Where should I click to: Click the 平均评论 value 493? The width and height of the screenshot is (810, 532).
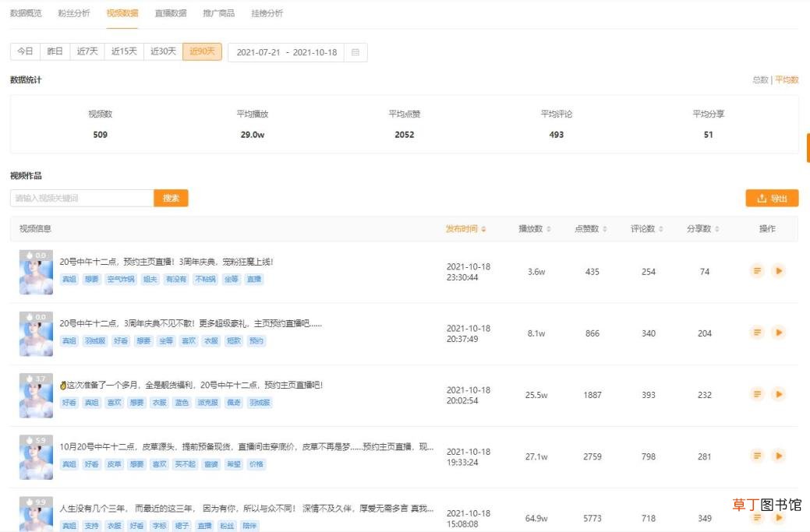point(557,135)
